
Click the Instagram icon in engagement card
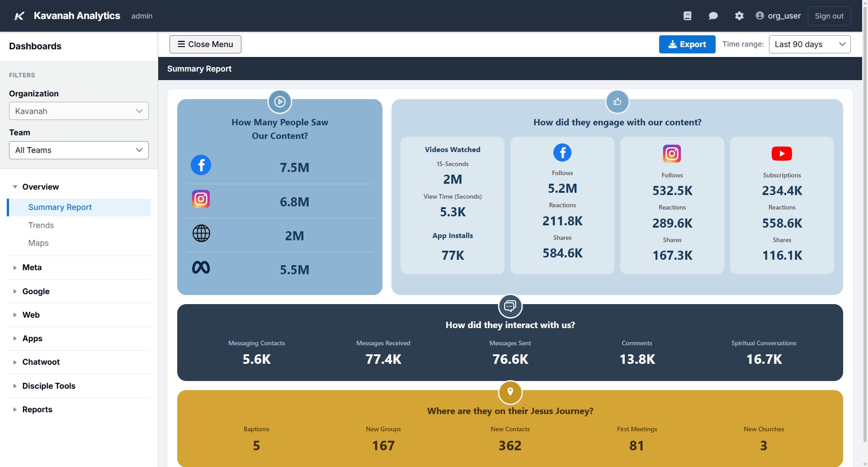(672, 153)
